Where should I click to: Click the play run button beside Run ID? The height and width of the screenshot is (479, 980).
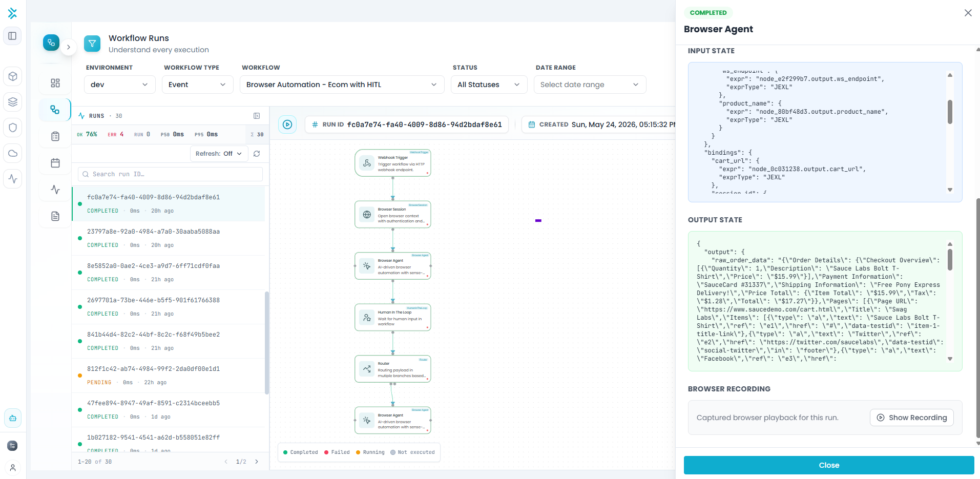tap(287, 124)
